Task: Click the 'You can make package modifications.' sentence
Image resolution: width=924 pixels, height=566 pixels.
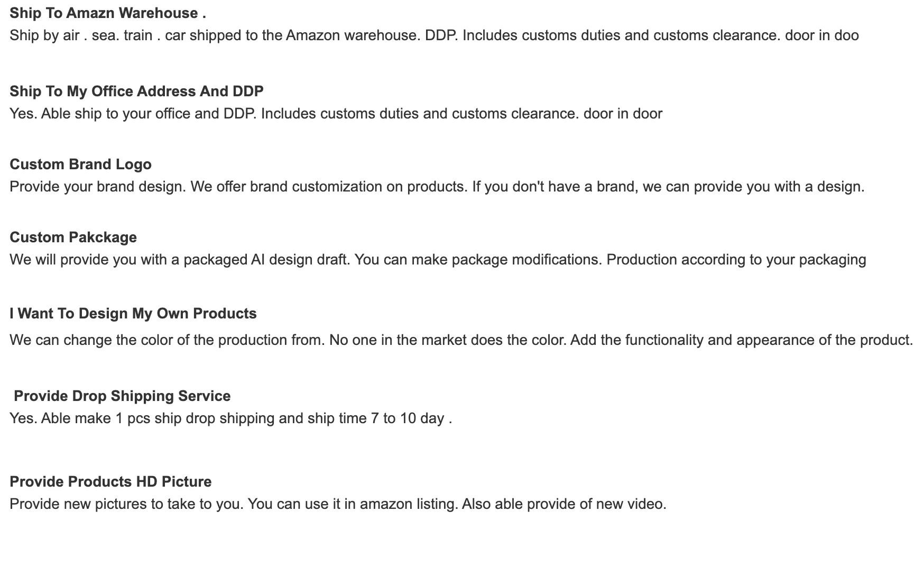Action: pos(478,260)
